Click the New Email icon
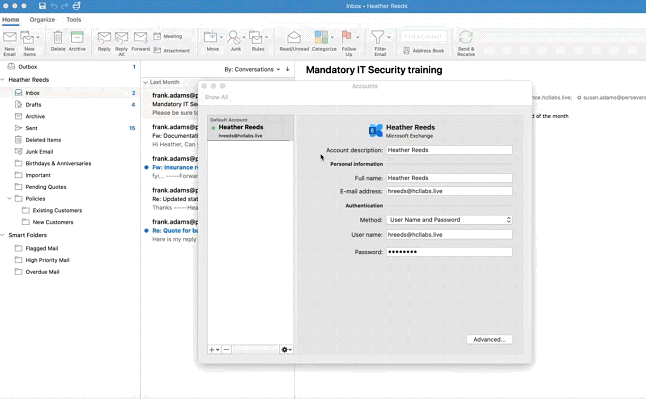This screenshot has width=646, height=399. [x=9, y=37]
